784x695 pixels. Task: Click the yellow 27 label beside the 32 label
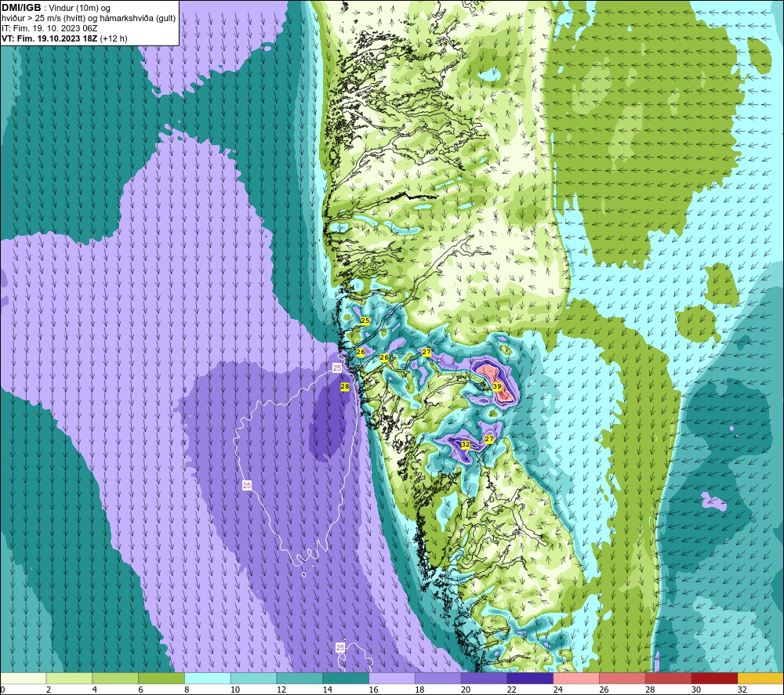click(x=489, y=439)
